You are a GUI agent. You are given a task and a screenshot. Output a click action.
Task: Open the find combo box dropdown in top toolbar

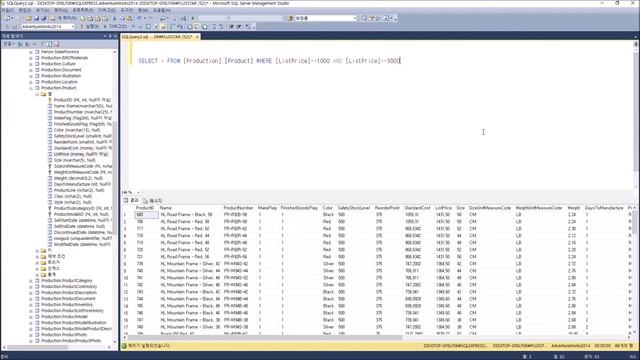(x=354, y=18)
